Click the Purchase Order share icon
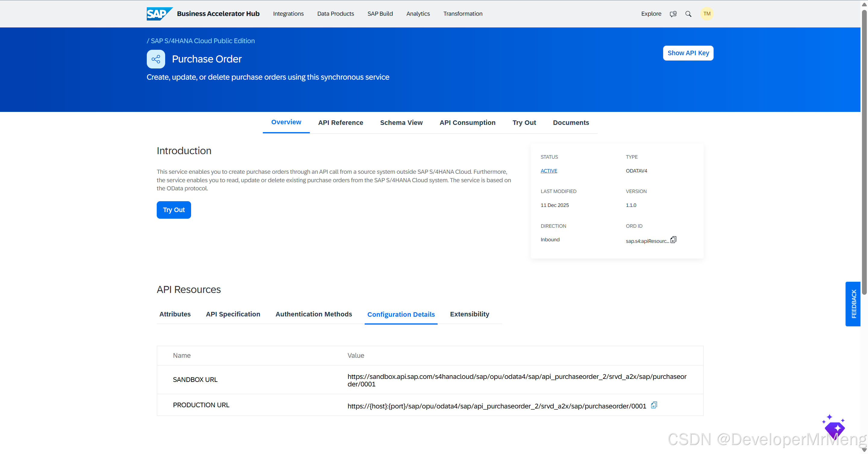 [x=156, y=59]
